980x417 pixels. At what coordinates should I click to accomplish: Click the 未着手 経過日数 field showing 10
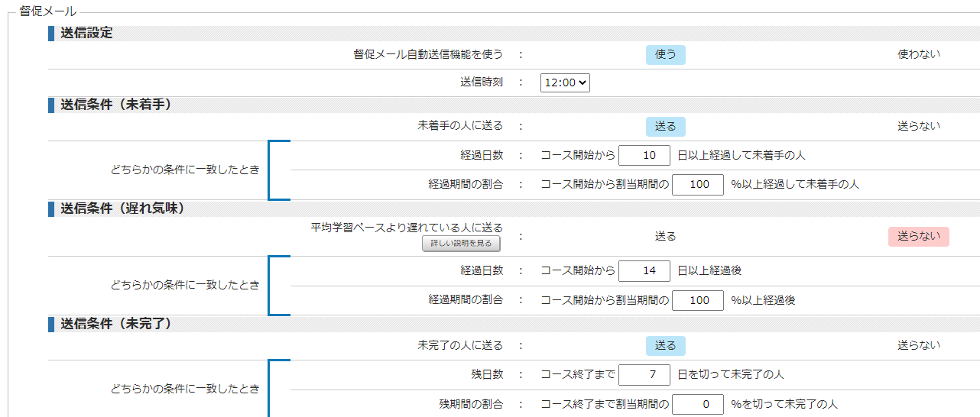point(644,155)
